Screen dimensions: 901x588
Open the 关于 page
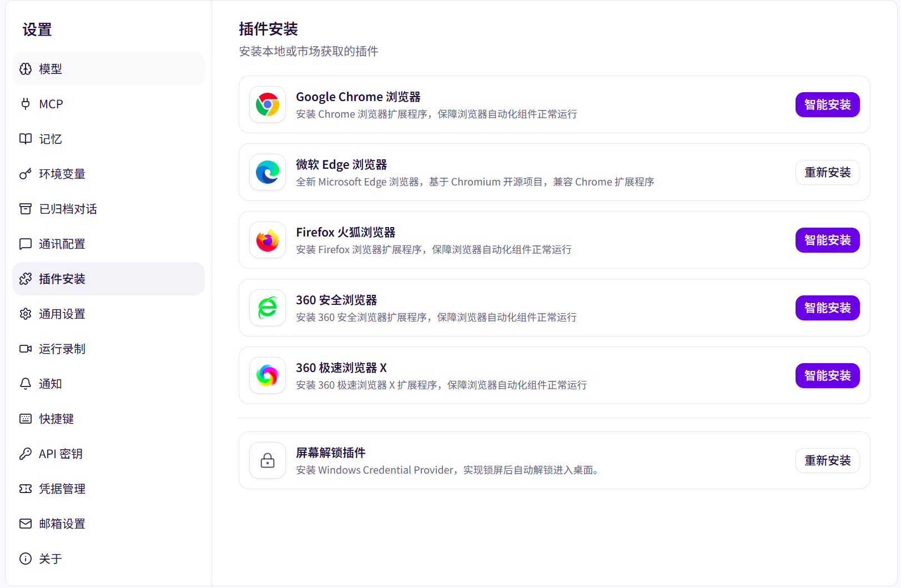pyautogui.click(x=109, y=559)
